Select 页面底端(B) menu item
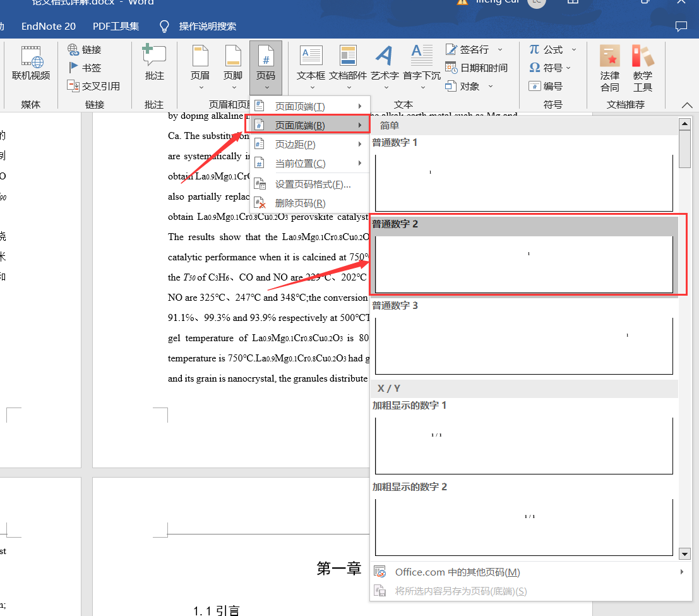This screenshot has height=616, width=699. 310,125
